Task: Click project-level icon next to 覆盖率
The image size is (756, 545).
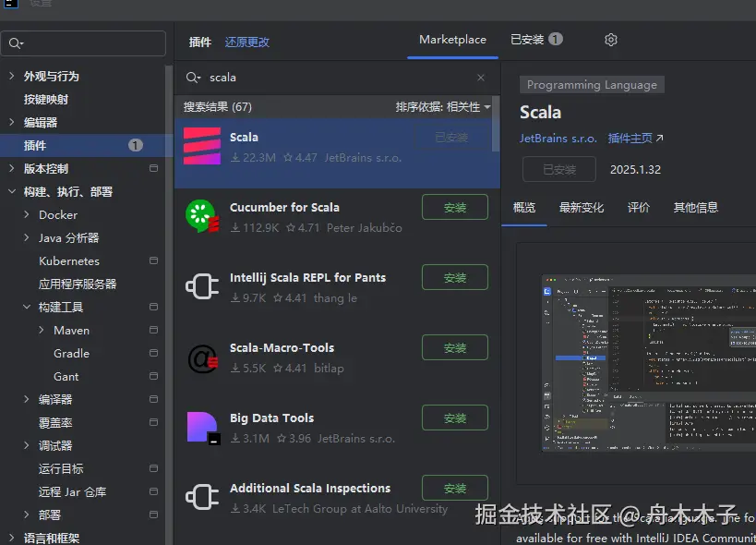Action: [154, 422]
